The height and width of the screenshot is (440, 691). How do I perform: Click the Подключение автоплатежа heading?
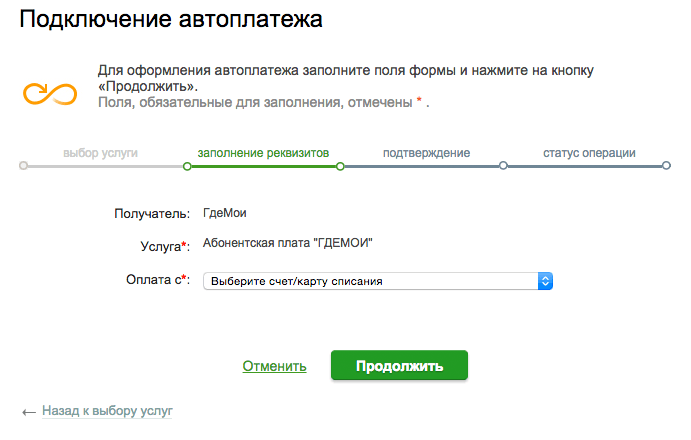(171, 19)
